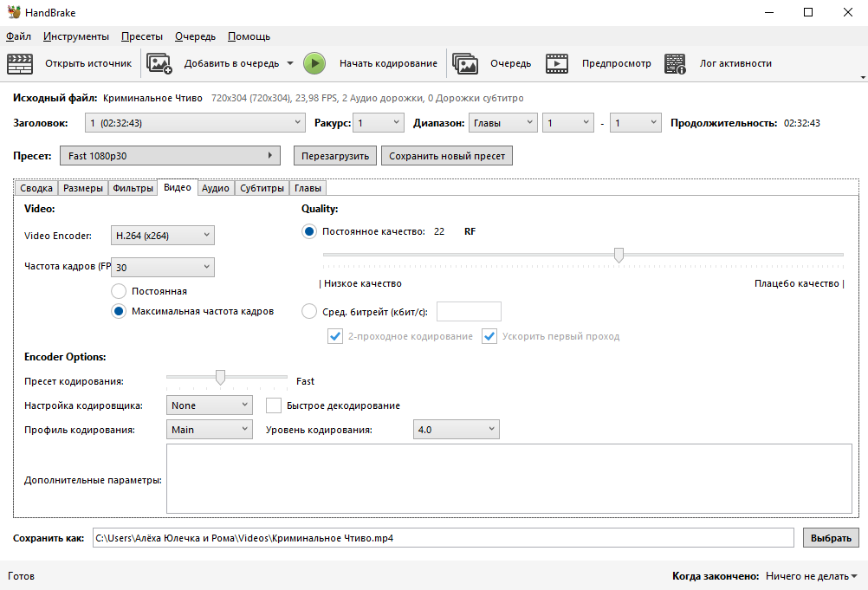Image resolution: width=868 pixels, height=590 pixels.
Task: Open Activity Log icon
Action: tap(675, 63)
